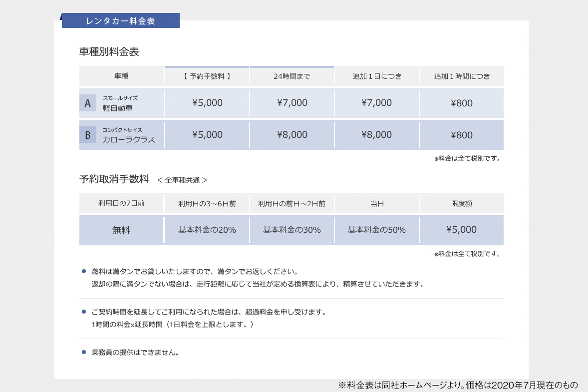Click the "A" badge for the small-size car
This screenshot has width=588, height=392.
[x=88, y=103]
